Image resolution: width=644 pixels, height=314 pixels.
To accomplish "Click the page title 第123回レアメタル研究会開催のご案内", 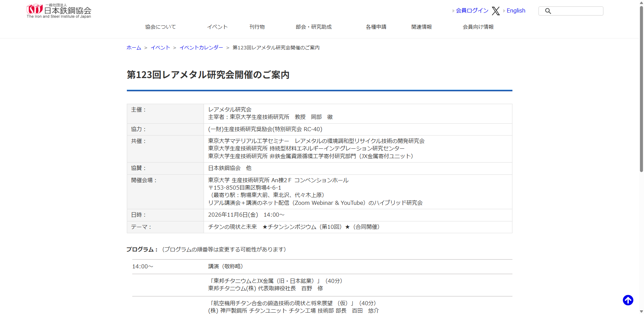I will (x=208, y=75).
